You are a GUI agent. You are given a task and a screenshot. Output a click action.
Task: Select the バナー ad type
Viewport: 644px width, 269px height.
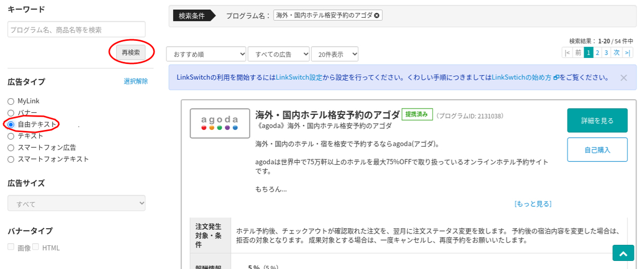point(11,113)
